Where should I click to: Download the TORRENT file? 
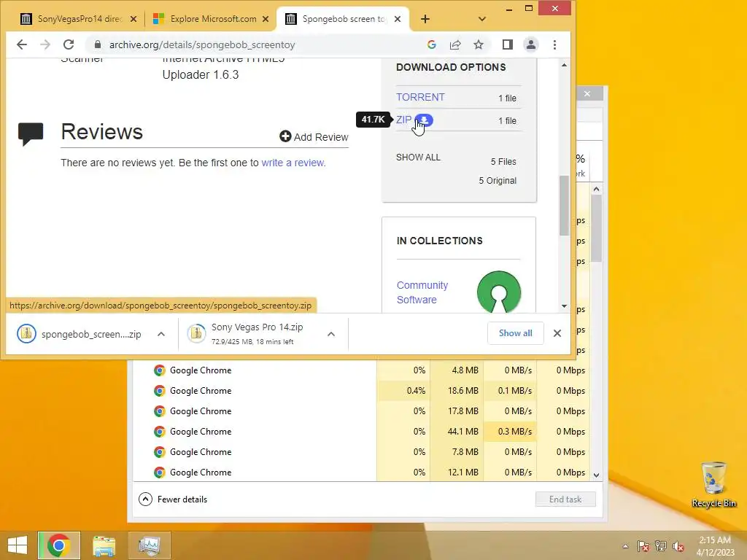tap(420, 97)
